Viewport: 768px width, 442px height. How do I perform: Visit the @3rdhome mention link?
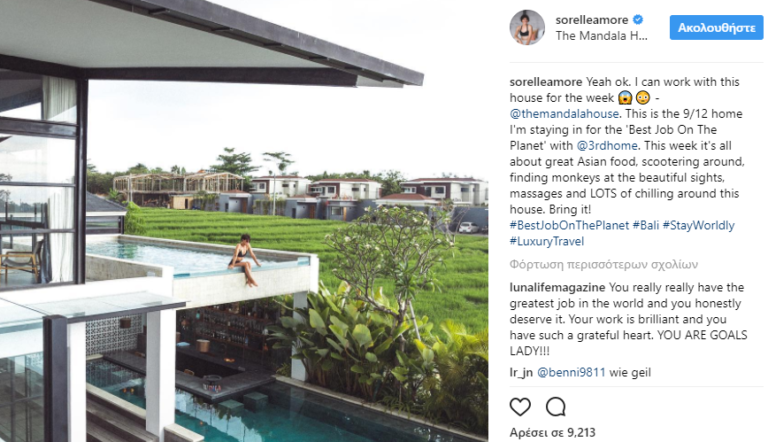[607, 146]
